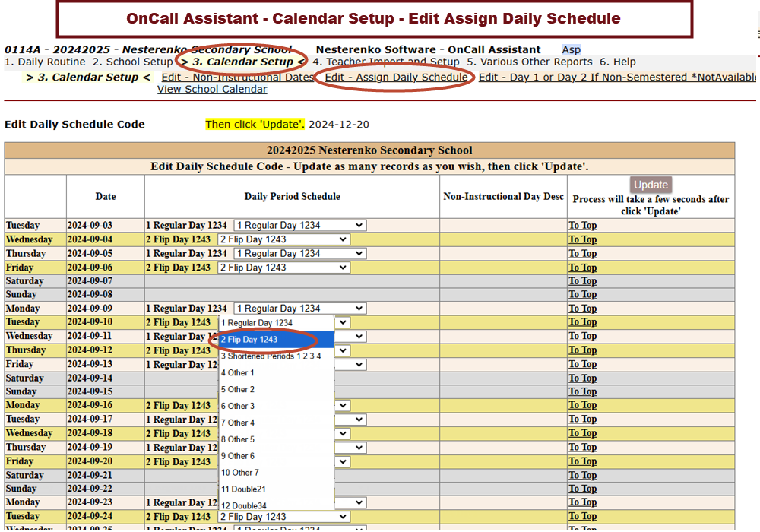The width and height of the screenshot is (760, 532).
Task: Expand schedule dropdown for 2024-09-04
Action: tap(283, 239)
